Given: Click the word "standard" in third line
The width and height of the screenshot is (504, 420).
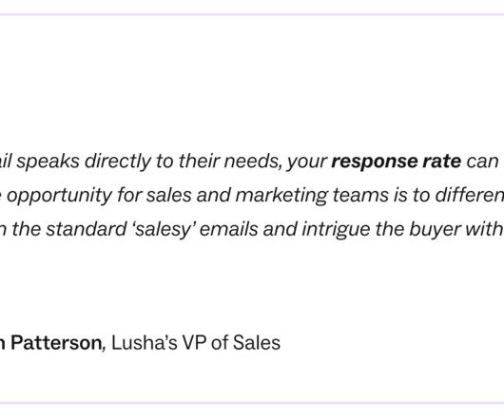Looking at the screenshot, I should pos(87,229).
